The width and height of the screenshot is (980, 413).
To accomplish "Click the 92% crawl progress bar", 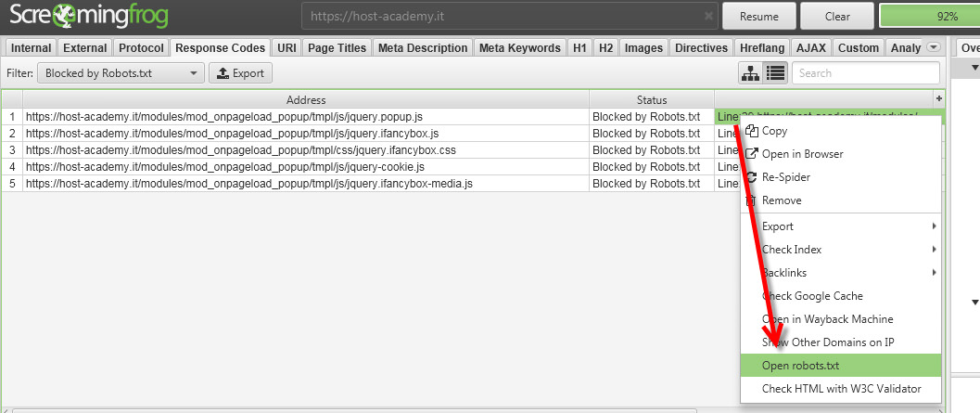I will [929, 17].
